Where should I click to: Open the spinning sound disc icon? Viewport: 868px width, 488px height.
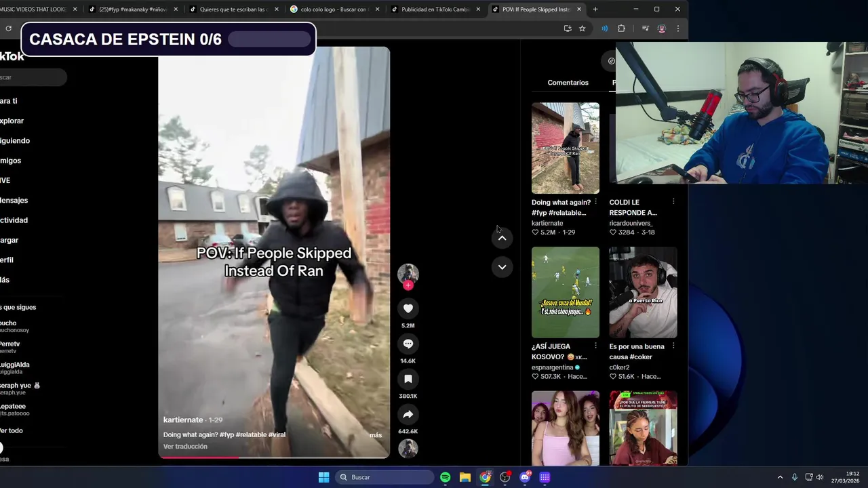coord(408,448)
